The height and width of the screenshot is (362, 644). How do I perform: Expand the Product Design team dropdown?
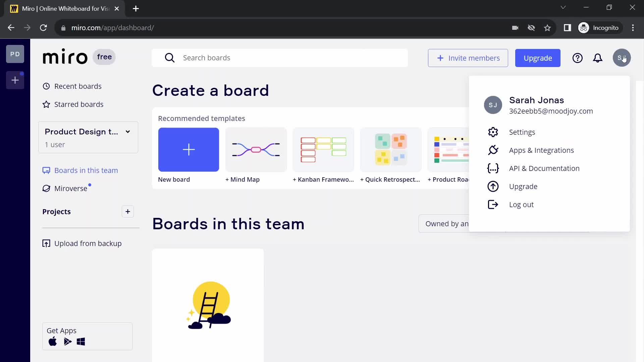[128, 132]
